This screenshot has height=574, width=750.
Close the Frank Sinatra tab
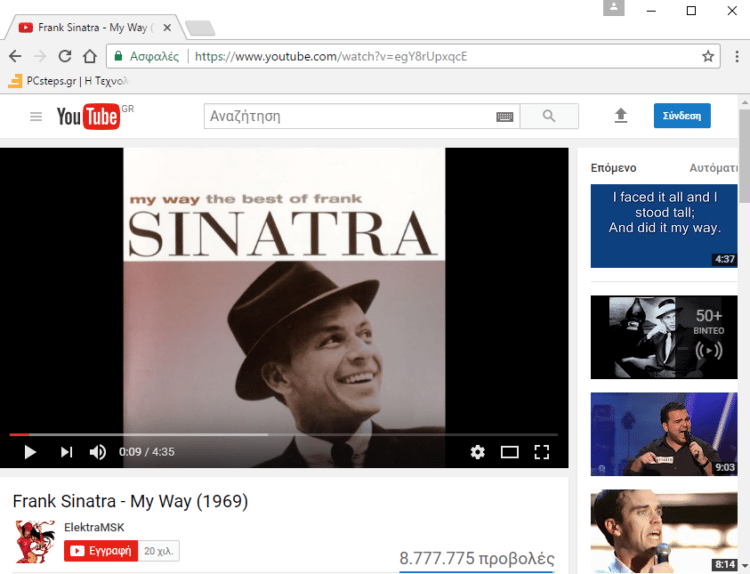167,28
